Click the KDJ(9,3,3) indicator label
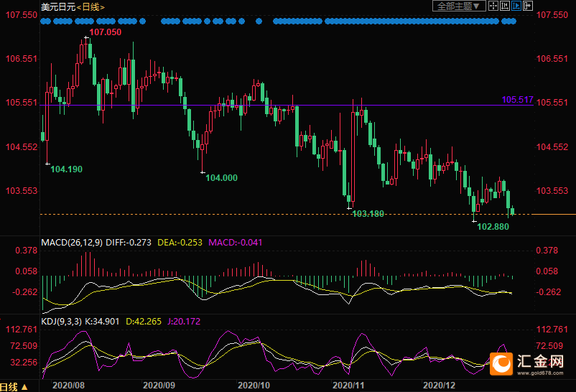Viewport: 576px width, 392px height. (61, 322)
